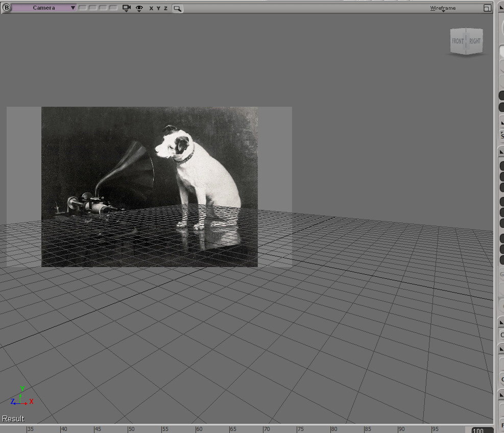Image resolution: width=504 pixels, height=433 pixels.
Task: Open the camera icon menu
Action: [126, 8]
